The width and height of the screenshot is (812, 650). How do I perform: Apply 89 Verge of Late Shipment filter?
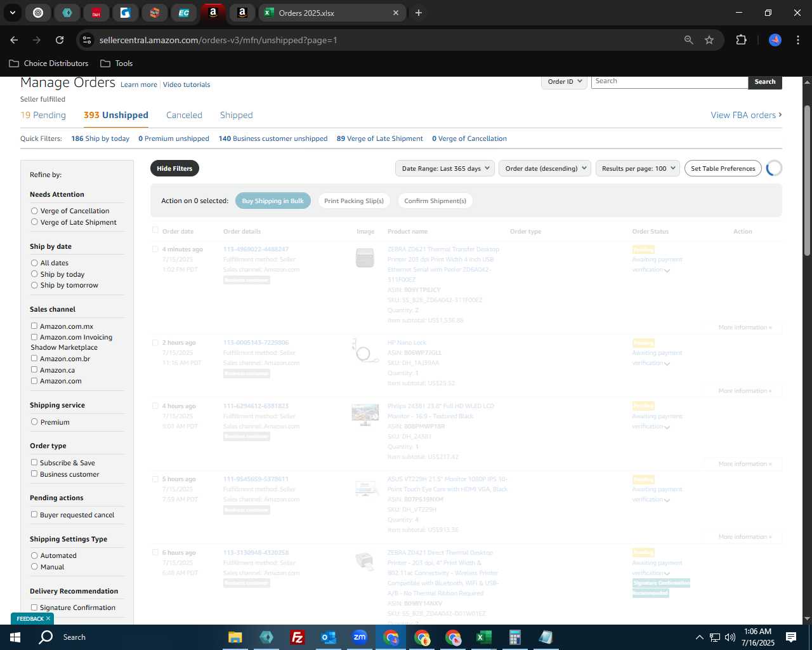(379, 138)
